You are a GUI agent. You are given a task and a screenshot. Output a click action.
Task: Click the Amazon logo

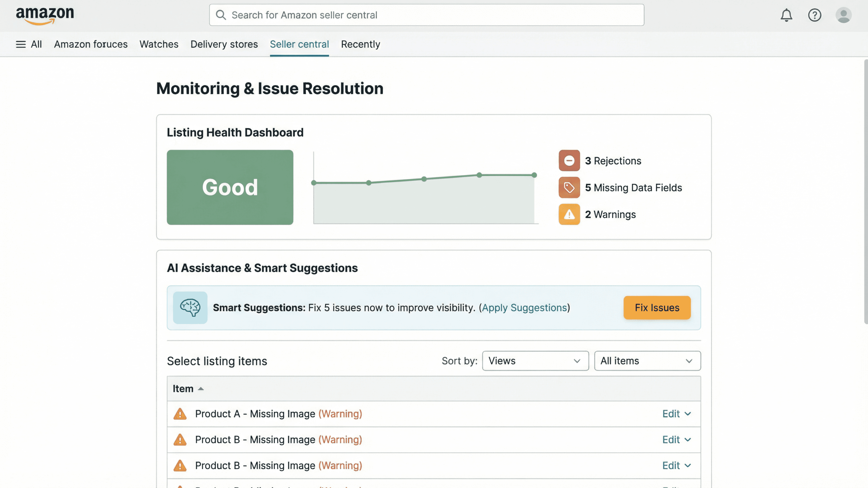pos(45,16)
